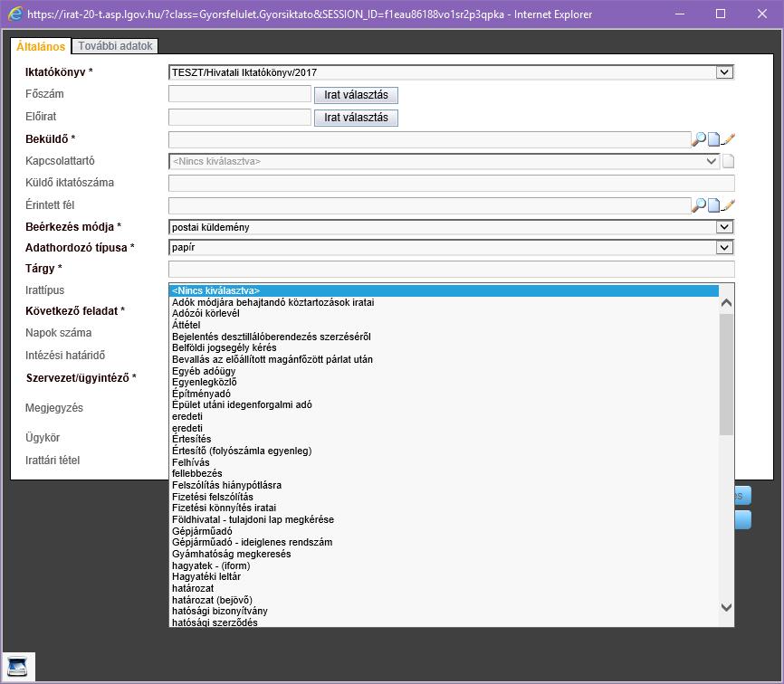Select 'hagyatek - (iform)' option

click(x=444, y=566)
